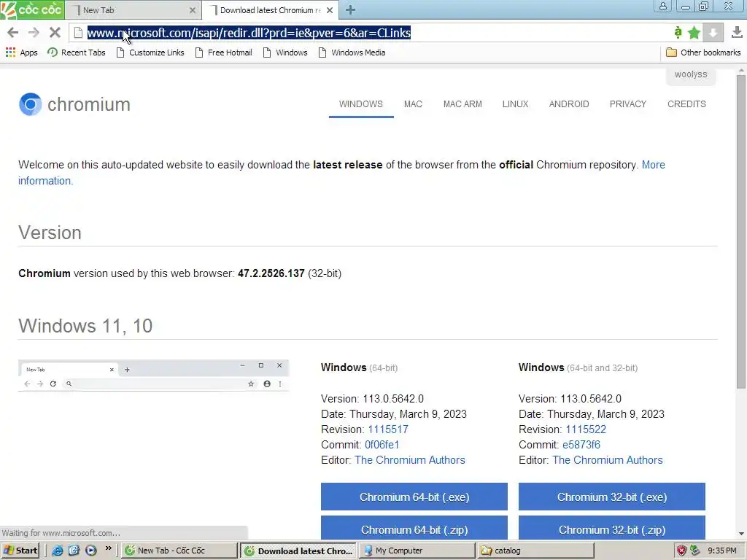The width and height of the screenshot is (747, 560).
Task: Open a new tab with plus button
Action: 350,9
